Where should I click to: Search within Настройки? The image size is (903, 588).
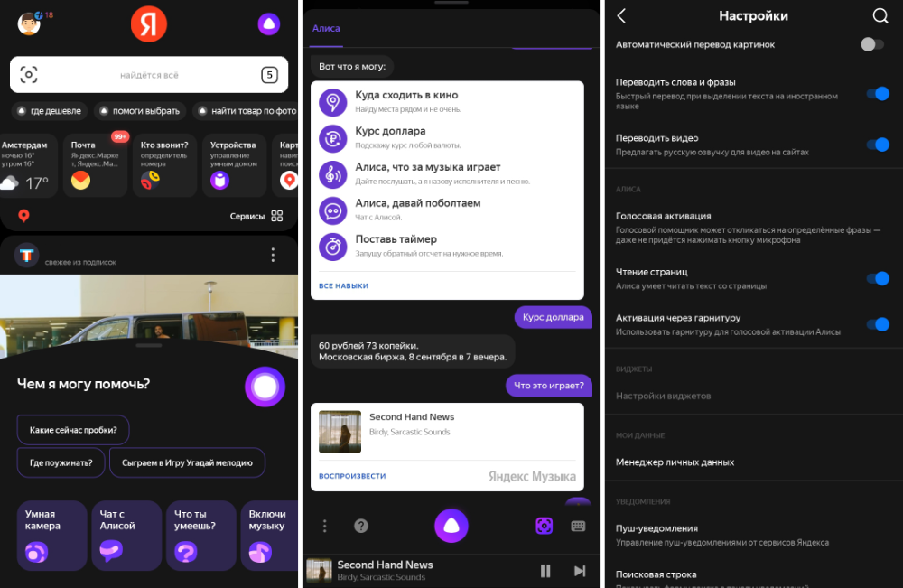click(x=880, y=15)
